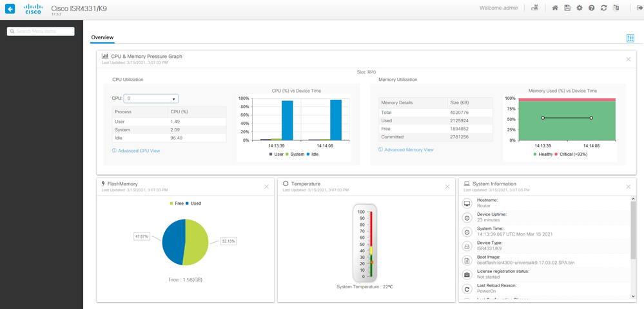Click the refresh arrows icon in header
Screen dimensions: 644x309
coord(603,8)
